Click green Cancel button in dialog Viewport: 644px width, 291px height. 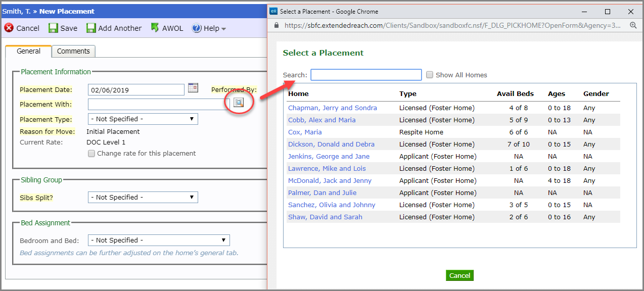pyautogui.click(x=459, y=275)
